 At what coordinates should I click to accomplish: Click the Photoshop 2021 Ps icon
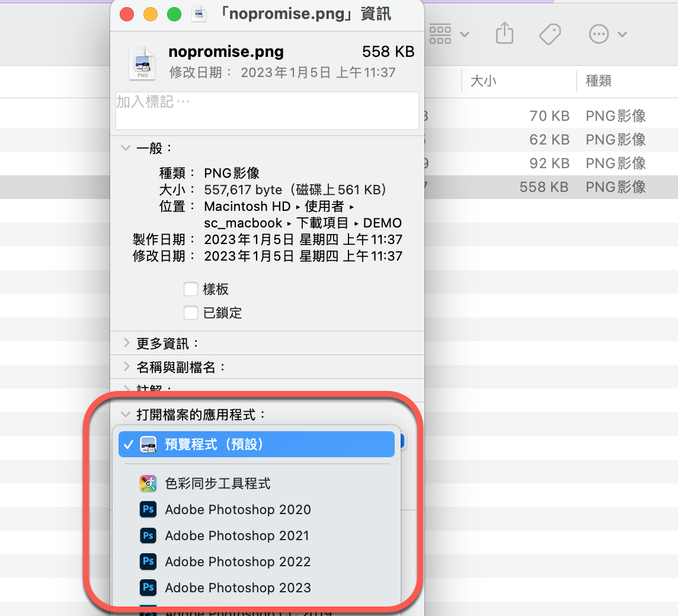(x=148, y=535)
